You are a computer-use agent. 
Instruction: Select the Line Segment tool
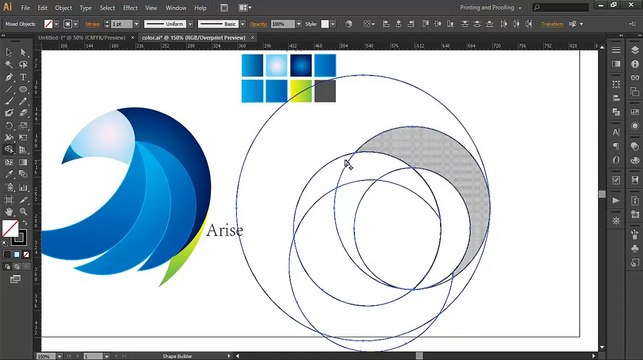pyautogui.click(x=9, y=89)
